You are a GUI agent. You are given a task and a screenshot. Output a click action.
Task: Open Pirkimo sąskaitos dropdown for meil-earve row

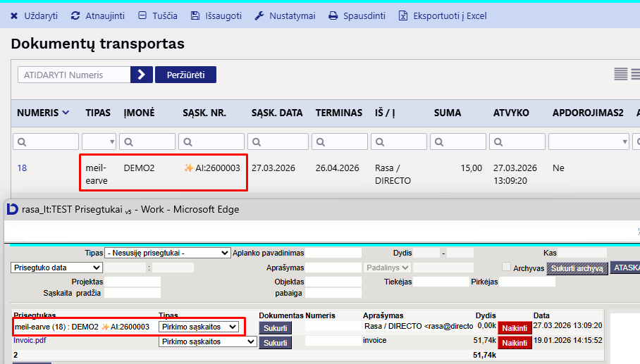(x=199, y=327)
